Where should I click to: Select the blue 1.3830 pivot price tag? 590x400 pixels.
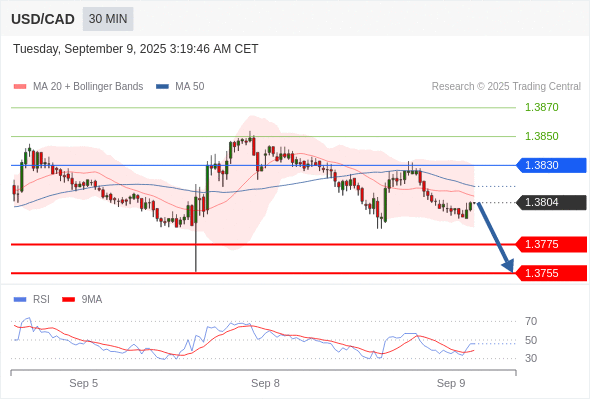551,165
